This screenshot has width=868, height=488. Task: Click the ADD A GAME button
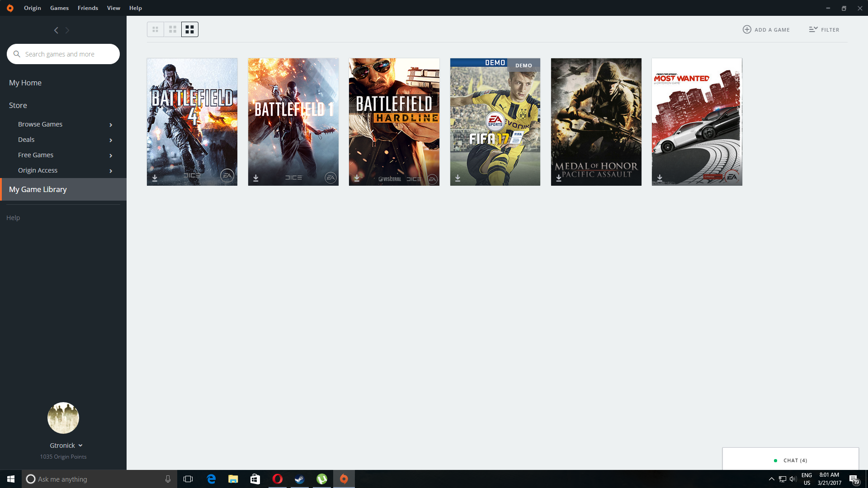[x=766, y=29]
